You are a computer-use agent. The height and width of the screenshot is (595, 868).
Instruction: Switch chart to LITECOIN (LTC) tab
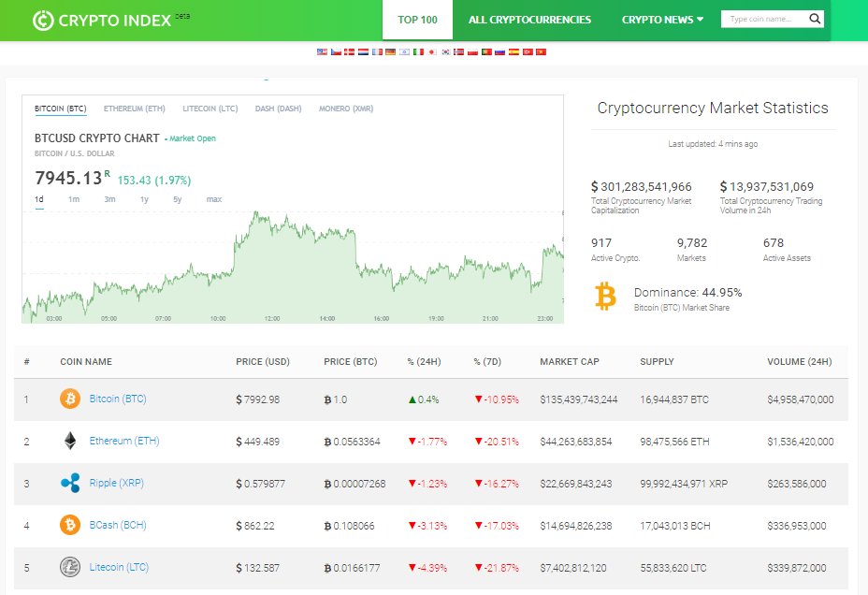click(x=210, y=109)
